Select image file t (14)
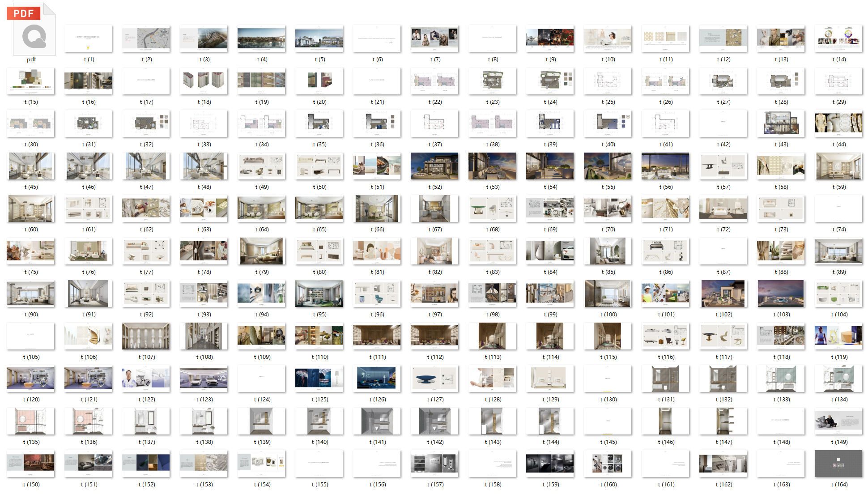The height and width of the screenshot is (494, 868). click(x=838, y=38)
